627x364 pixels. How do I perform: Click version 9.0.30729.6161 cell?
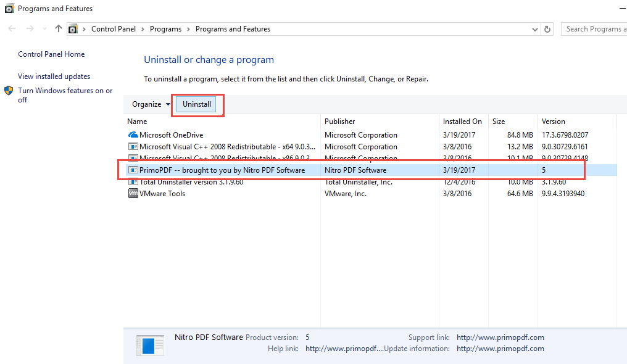pyautogui.click(x=565, y=147)
